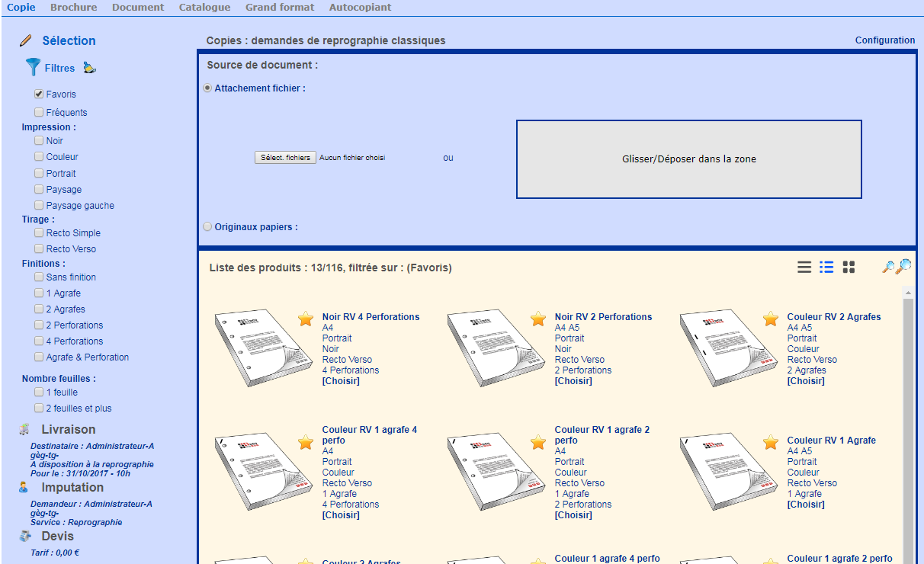Check the Recto Simple filter
Viewport: 924px width, 564px height.
pyautogui.click(x=39, y=232)
